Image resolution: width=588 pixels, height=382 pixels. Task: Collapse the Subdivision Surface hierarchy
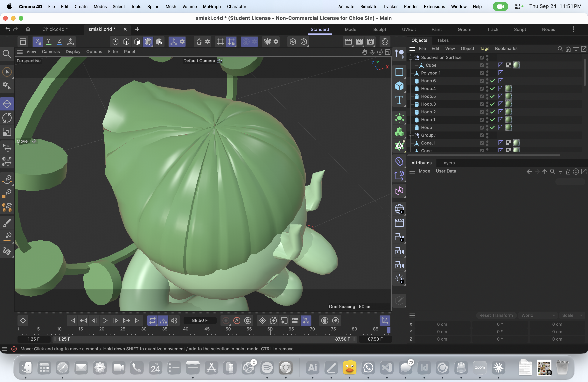pyautogui.click(x=410, y=58)
